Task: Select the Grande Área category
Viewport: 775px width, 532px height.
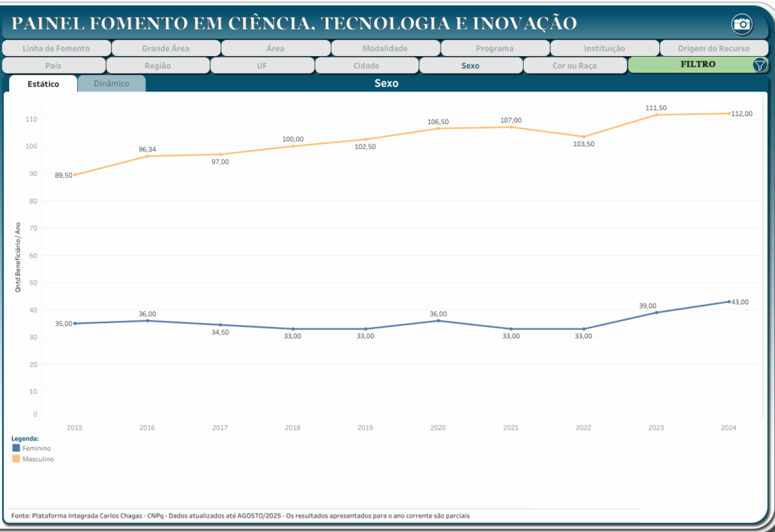Action: coord(165,48)
